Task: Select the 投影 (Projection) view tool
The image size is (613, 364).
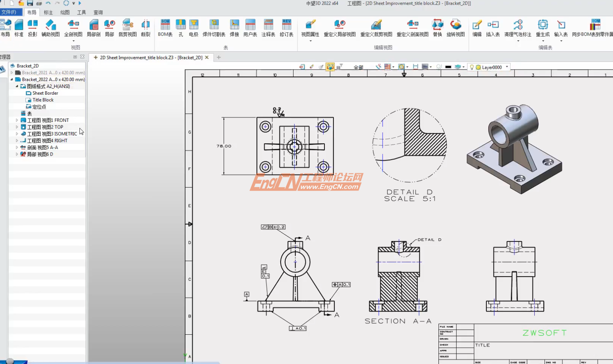Action: (x=33, y=27)
